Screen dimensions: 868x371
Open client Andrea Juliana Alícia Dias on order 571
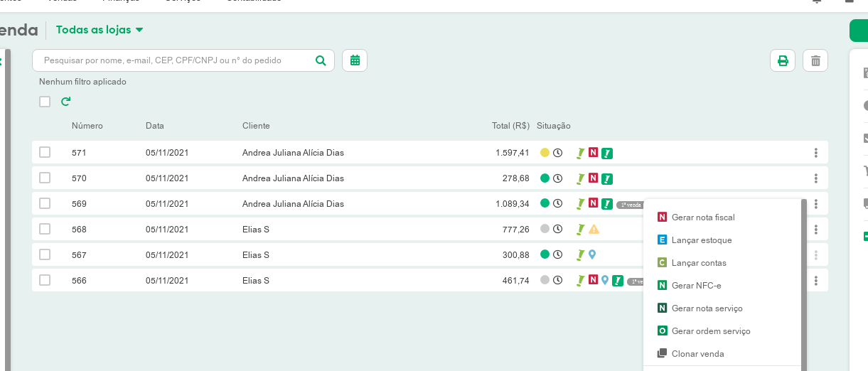pyautogui.click(x=293, y=153)
